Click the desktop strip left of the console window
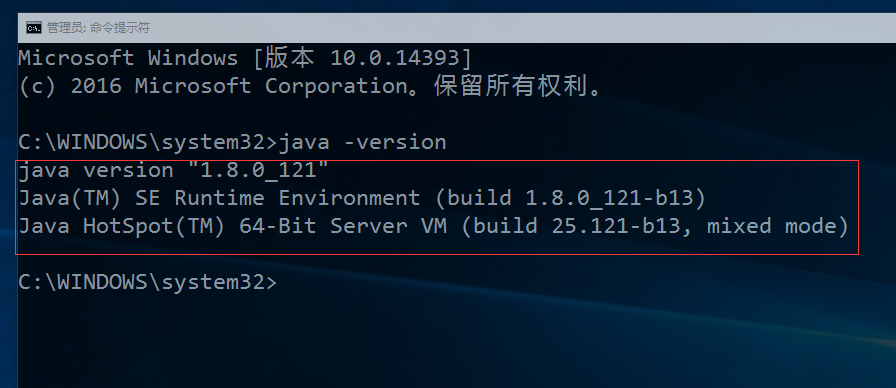 click(x=8, y=200)
